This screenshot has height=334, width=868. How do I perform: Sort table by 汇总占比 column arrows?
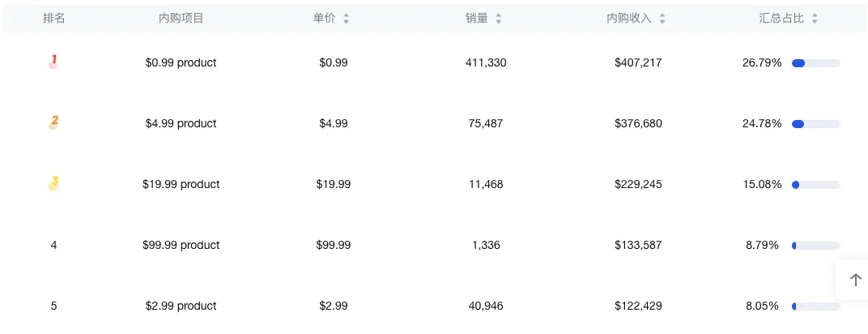tap(815, 19)
